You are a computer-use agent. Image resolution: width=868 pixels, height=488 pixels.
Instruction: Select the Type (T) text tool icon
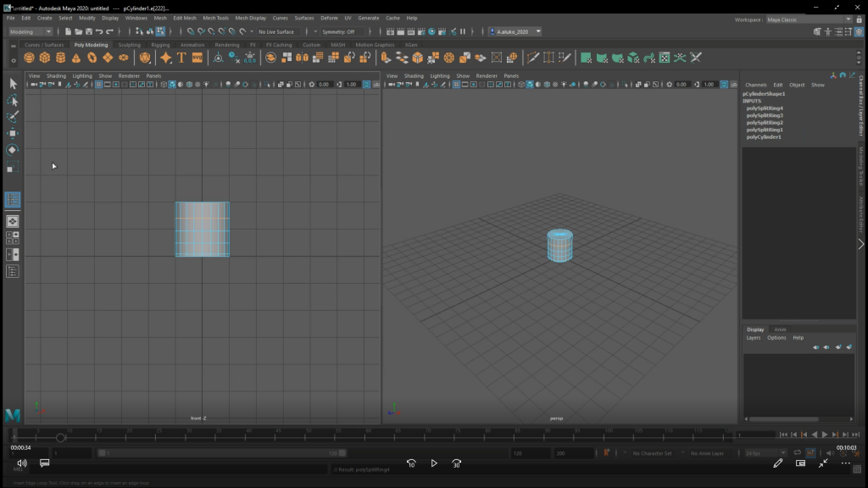(x=181, y=58)
